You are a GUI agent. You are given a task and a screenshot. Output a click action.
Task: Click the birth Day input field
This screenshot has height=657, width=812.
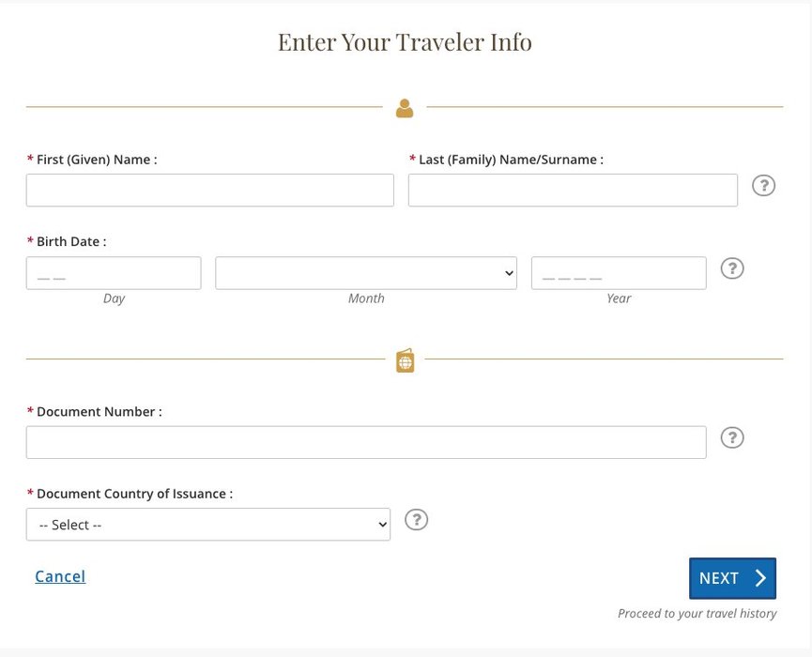point(114,273)
